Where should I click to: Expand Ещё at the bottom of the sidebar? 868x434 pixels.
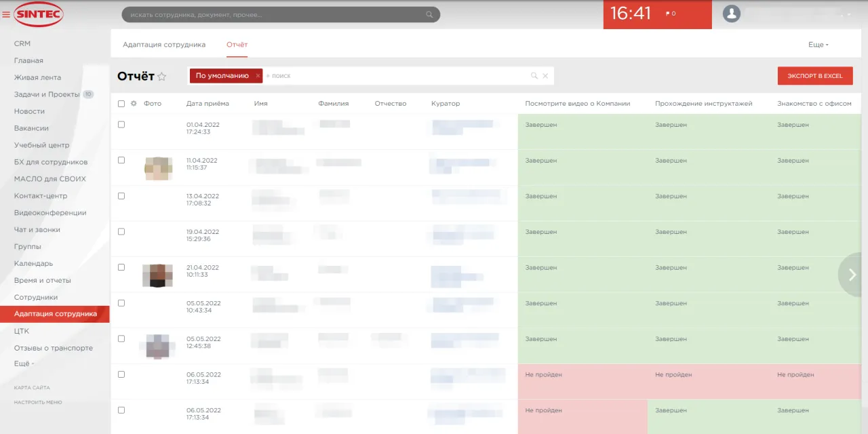tap(24, 363)
